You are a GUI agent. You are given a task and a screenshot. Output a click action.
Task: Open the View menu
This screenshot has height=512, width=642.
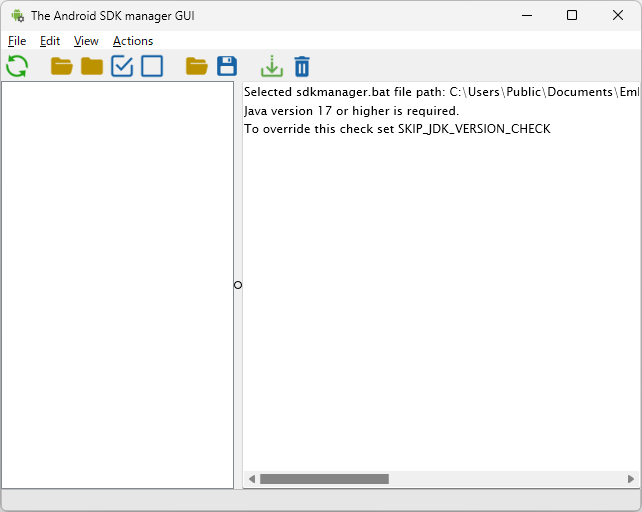(86, 41)
